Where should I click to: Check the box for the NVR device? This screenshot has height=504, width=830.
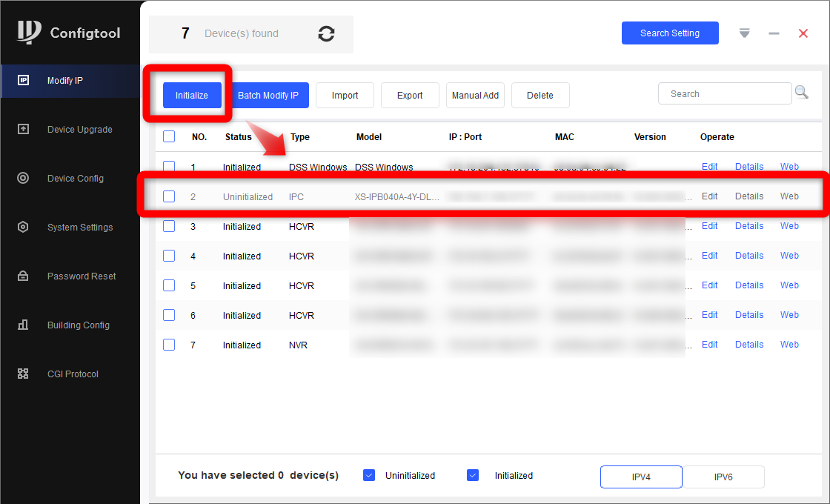pyautogui.click(x=169, y=345)
